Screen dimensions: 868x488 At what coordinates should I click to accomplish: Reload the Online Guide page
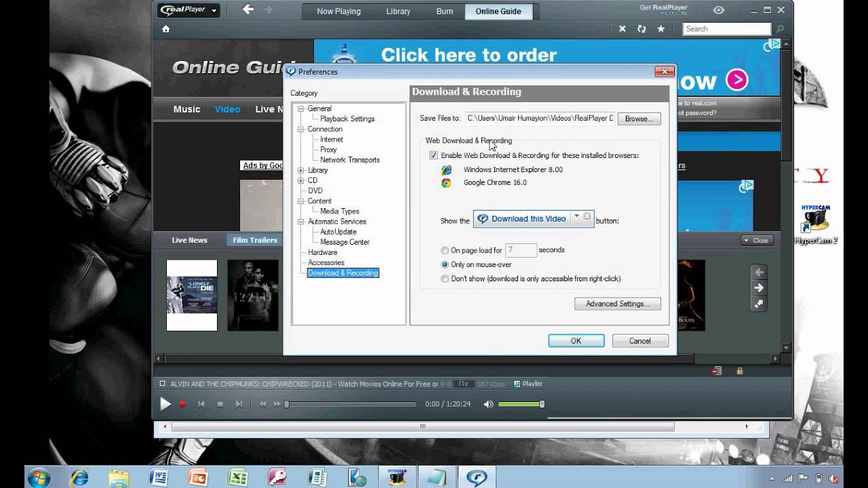[x=642, y=29]
